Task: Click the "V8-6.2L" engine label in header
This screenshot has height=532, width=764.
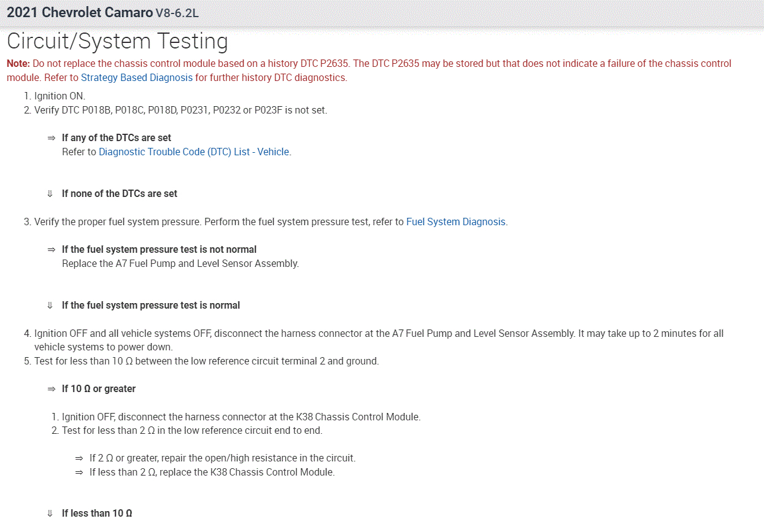Action: (177, 13)
